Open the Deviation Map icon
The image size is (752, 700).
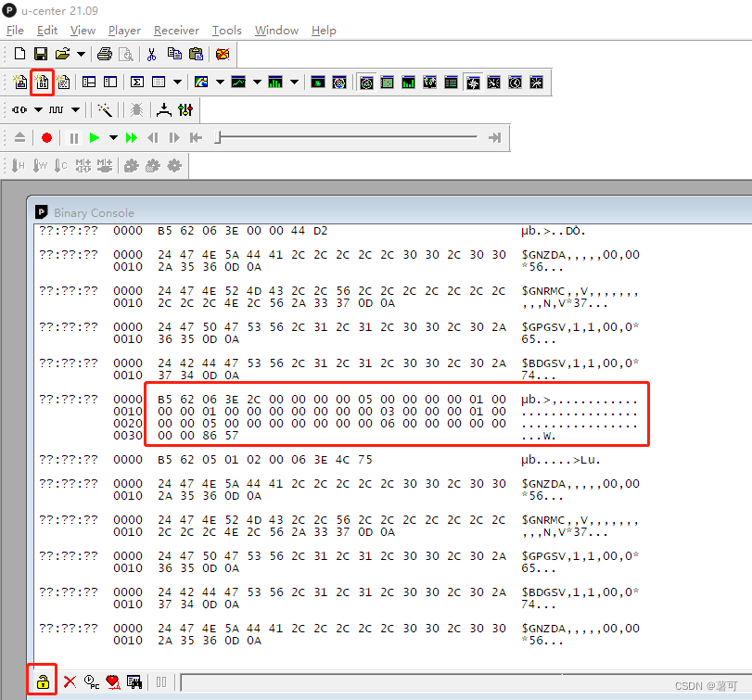(x=318, y=83)
